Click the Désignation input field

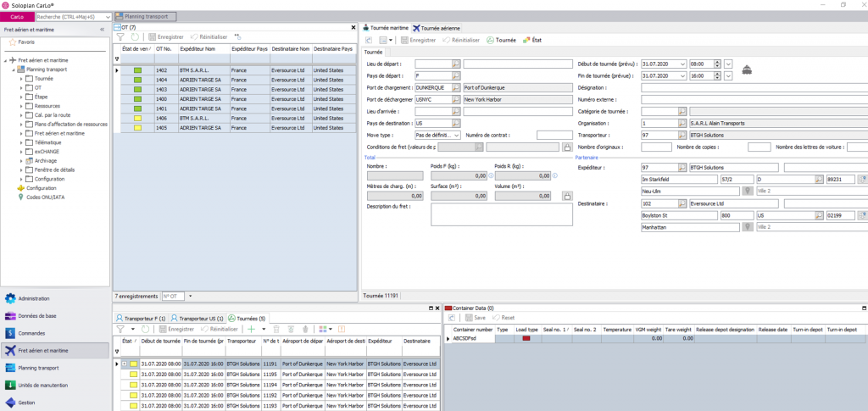(x=754, y=87)
